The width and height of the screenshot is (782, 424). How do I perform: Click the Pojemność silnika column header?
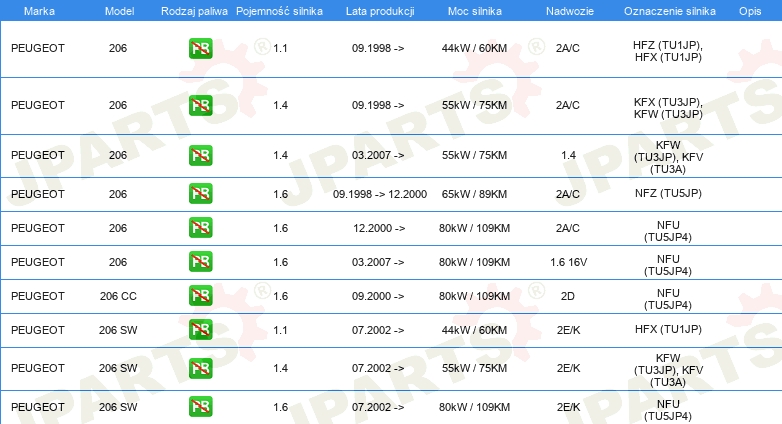tap(279, 11)
